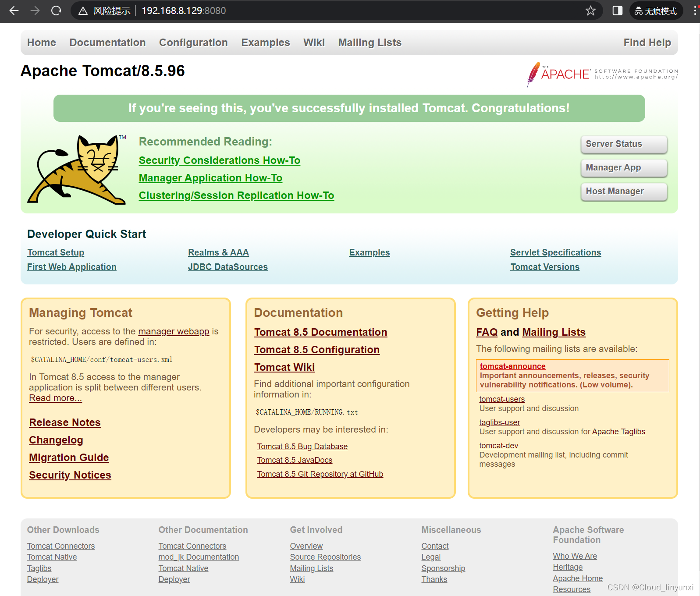
Task: Click the browser back arrow
Action: pyautogui.click(x=14, y=11)
